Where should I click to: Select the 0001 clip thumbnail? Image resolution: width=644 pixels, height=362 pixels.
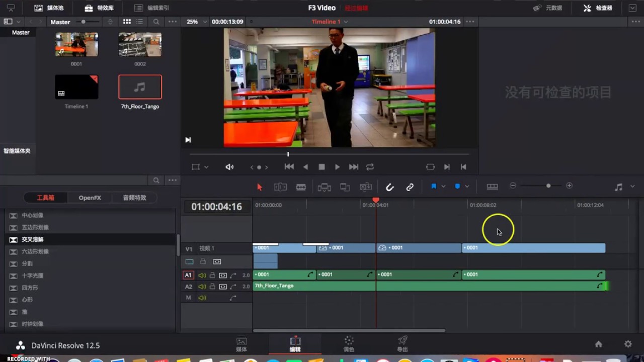[x=76, y=44]
